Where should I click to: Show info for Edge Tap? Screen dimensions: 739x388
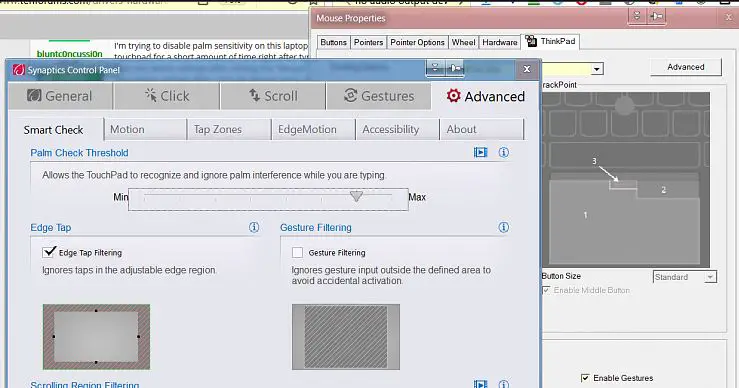(254, 227)
